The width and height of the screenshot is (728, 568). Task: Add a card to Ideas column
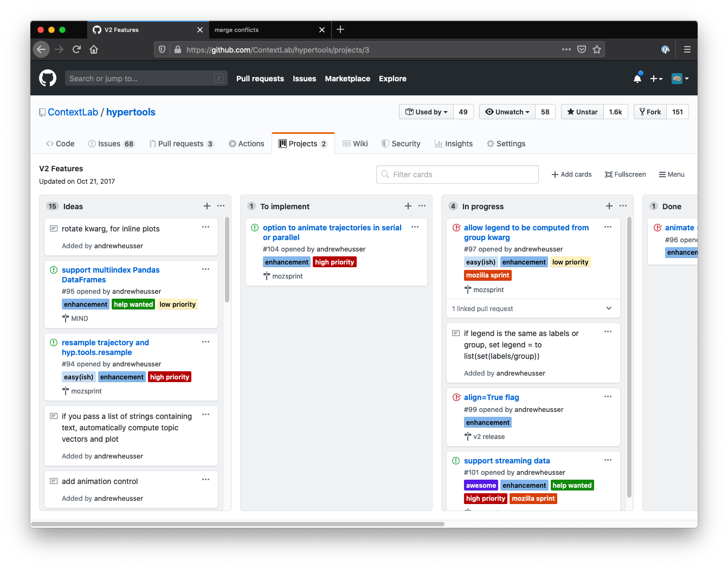pyautogui.click(x=207, y=206)
